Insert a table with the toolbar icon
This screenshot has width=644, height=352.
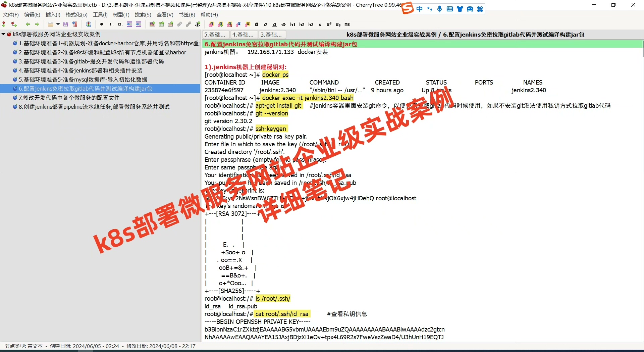tap(161, 24)
